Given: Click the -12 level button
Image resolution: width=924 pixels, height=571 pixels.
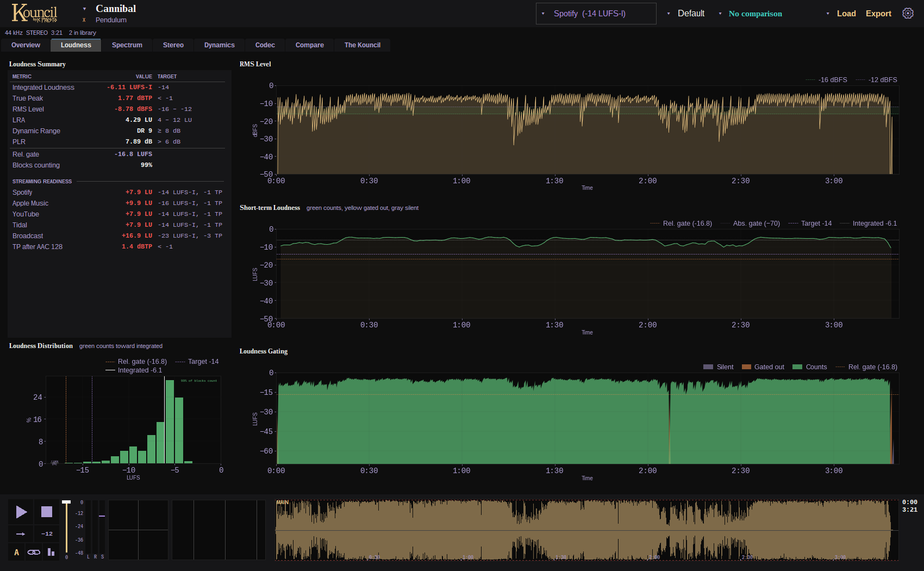Looking at the screenshot, I should pyautogui.click(x=47, y=534).
